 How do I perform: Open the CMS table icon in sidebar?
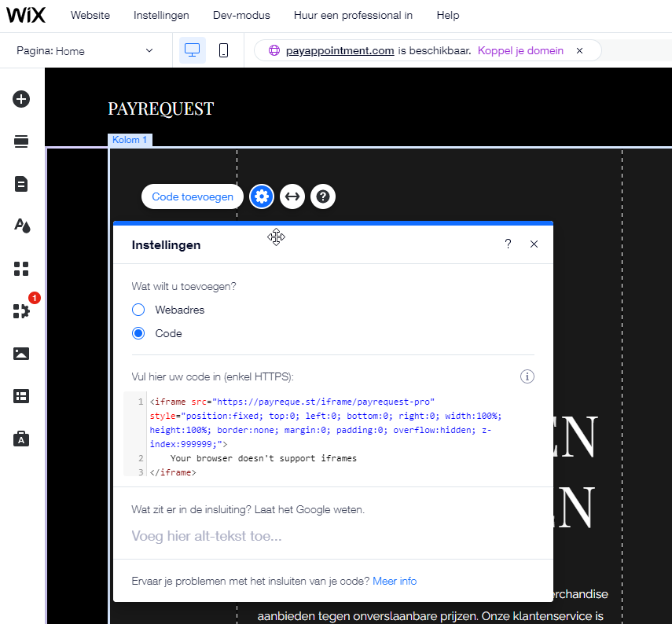tap(21, 396)
